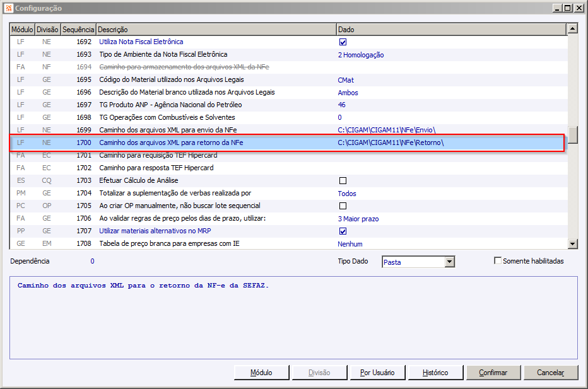588x389 pixels.
Task: Click the Descrição column header
Action: pyautogui.click(x=216, y=29)
